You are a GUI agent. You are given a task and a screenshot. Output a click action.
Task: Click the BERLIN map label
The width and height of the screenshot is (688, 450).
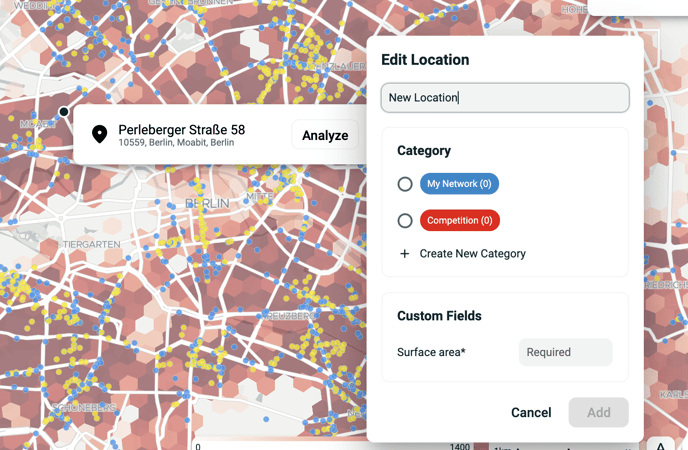(207, 204)
